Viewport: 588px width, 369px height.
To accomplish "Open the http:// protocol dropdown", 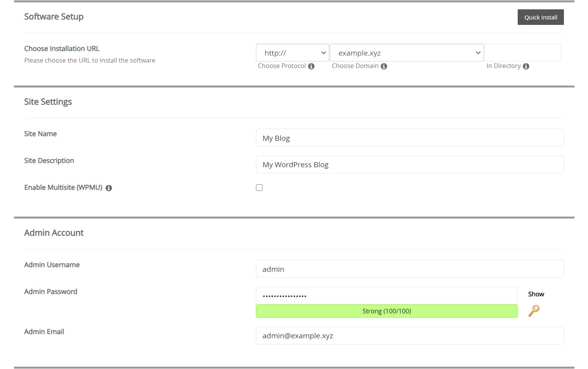I will tap(292, 52).
